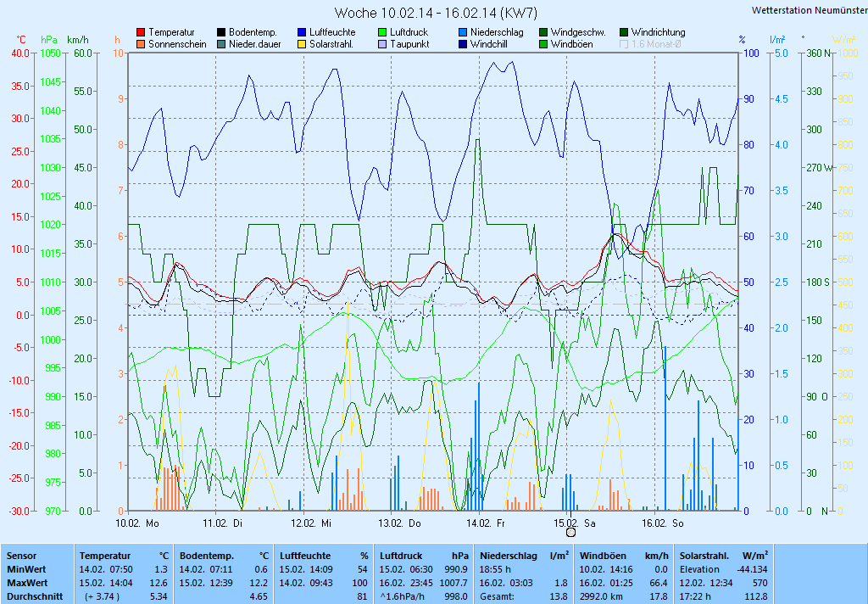Click the Elevation label in Solarstrahl. column
This screenshot has width=868, height=604.
pyautogui.click(x=699, y=569)
